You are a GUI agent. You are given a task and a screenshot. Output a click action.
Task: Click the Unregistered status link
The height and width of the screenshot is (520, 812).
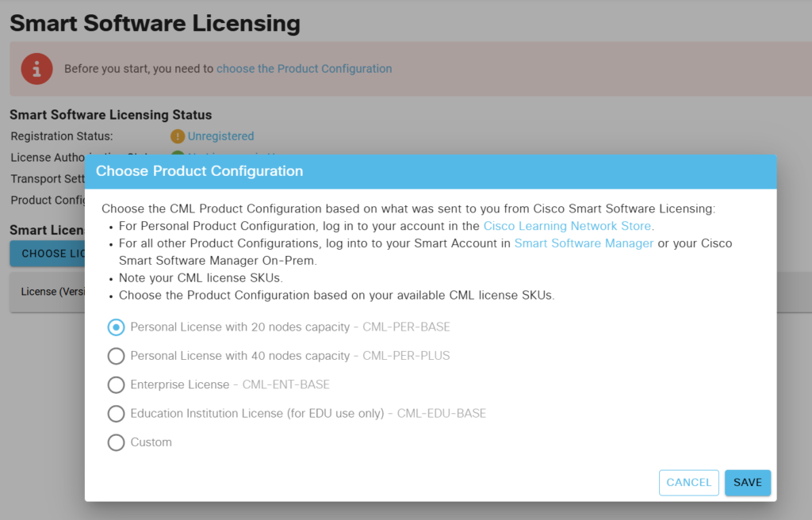coord(220,136)
